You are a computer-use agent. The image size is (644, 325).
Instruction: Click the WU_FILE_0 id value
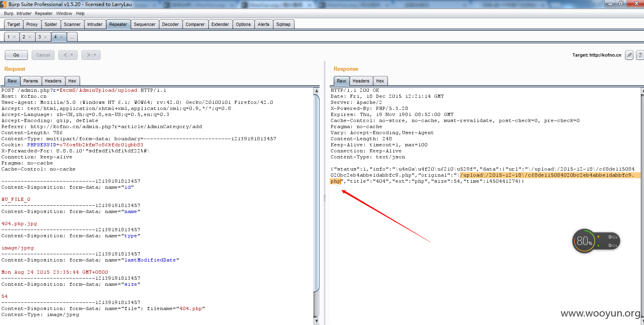(x=16, y=199)
